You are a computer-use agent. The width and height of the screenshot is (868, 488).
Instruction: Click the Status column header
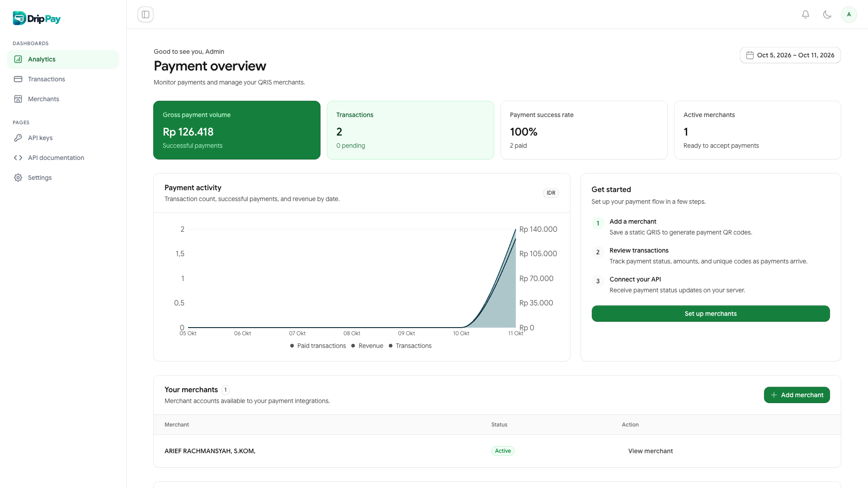point(499,425)
